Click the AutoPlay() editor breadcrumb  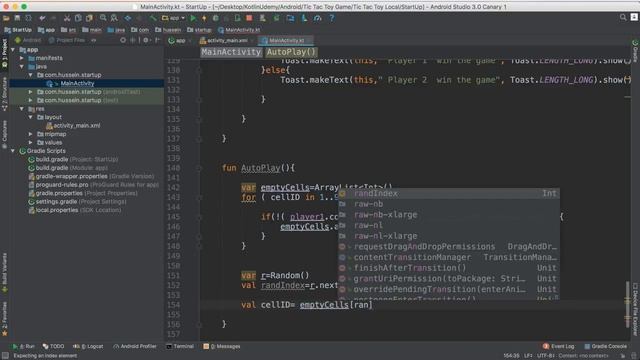point(291,52)
